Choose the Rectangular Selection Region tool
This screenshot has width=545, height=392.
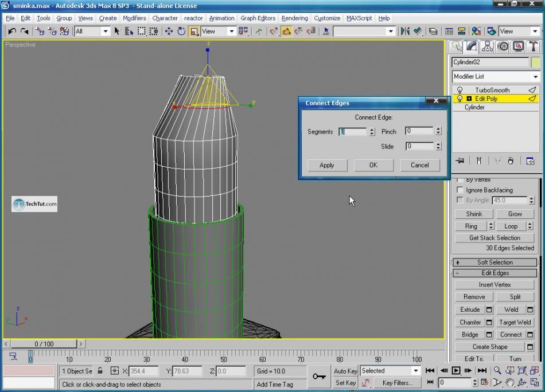tap(142, 32)
